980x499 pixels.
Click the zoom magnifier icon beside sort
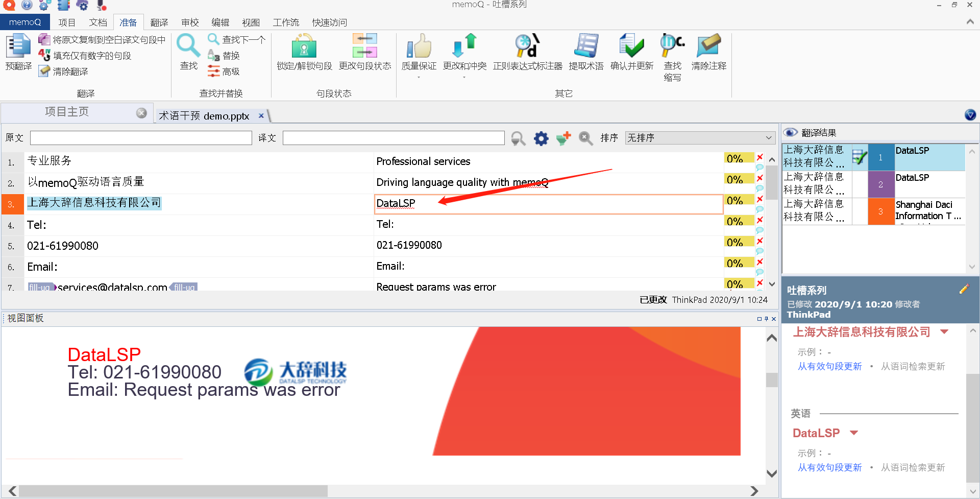586,138
